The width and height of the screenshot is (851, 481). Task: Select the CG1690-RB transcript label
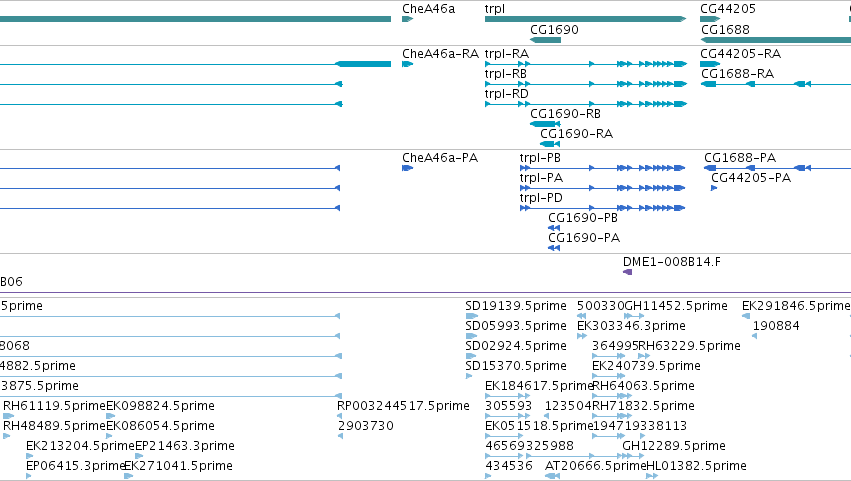[x=565, y=114]
